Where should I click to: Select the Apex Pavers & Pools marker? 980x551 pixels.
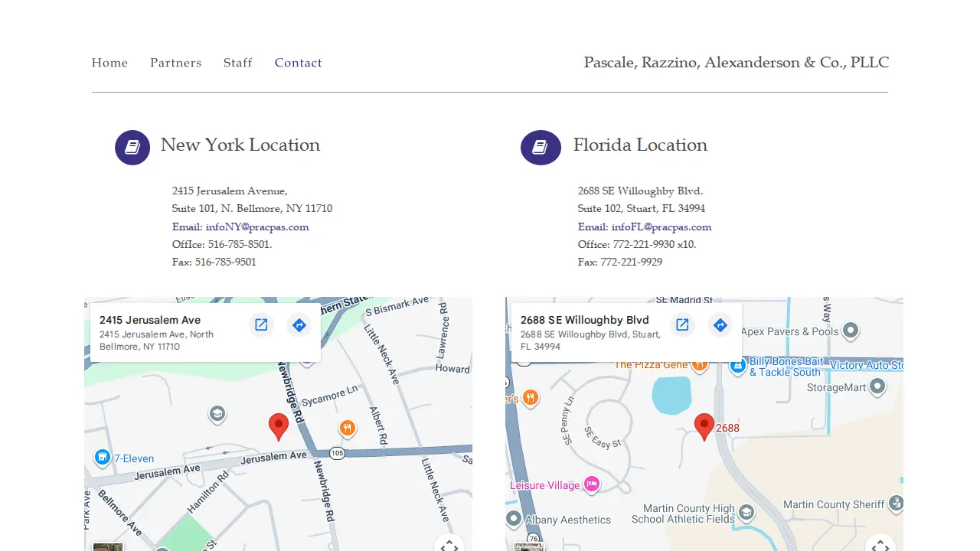tap(850, 331)
